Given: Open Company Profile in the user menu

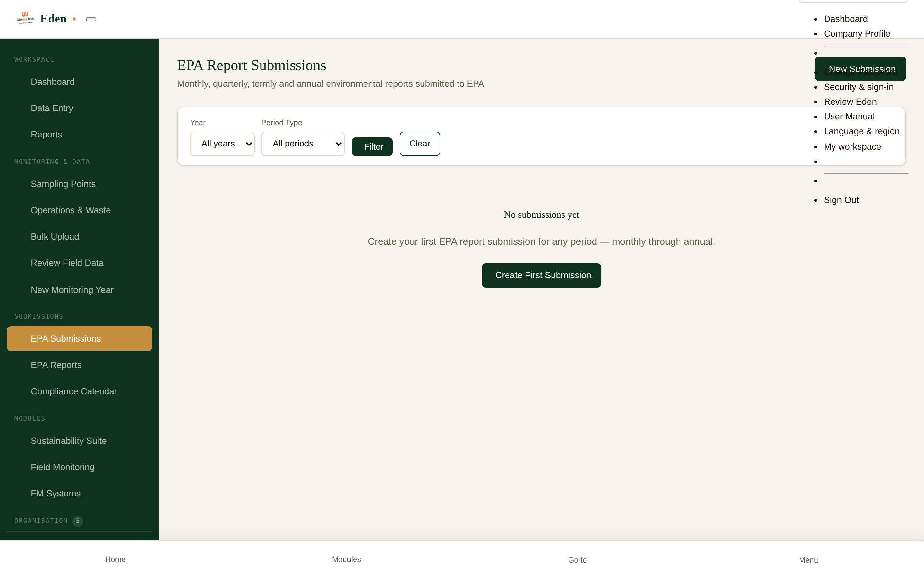Looking at the screenshot, I should point(856,34).
